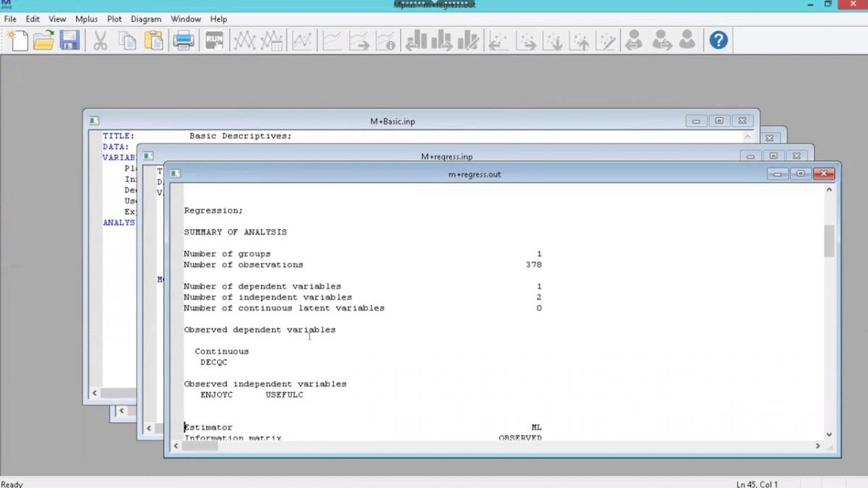
Task: Open the Window menu
Action: [x=186, y=19]
